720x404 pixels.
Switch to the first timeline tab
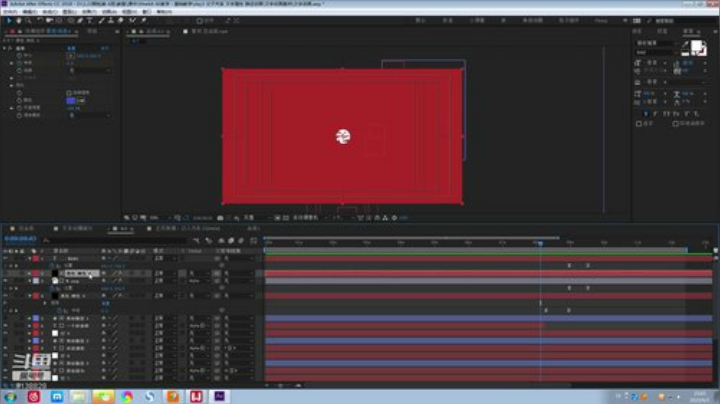tap(22, 228)
